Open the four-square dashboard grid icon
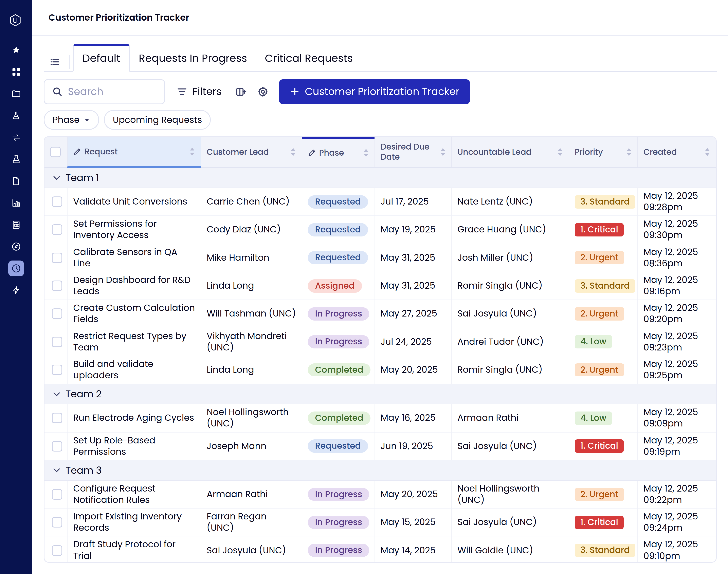Screen dimensions: 728x574 coord(16,72)
